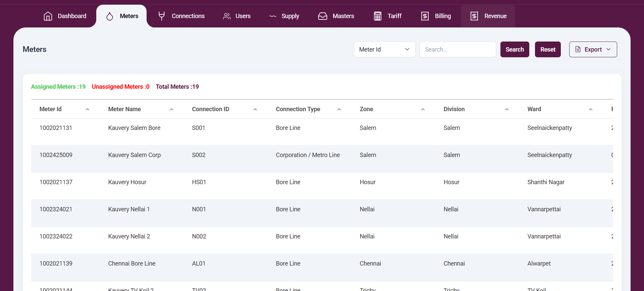Click the Masters inbox icon
The image size is (644, 291).
[x=323, y=16]
